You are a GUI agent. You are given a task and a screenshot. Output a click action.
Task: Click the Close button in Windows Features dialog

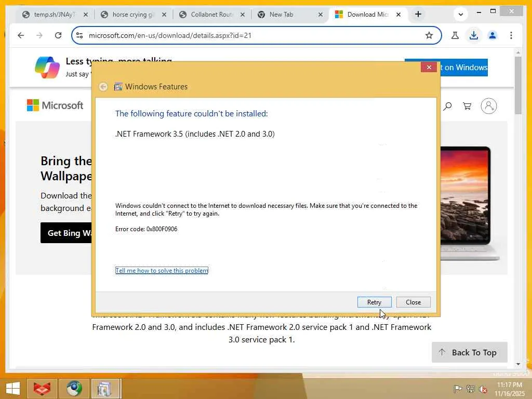coord(413,302)
